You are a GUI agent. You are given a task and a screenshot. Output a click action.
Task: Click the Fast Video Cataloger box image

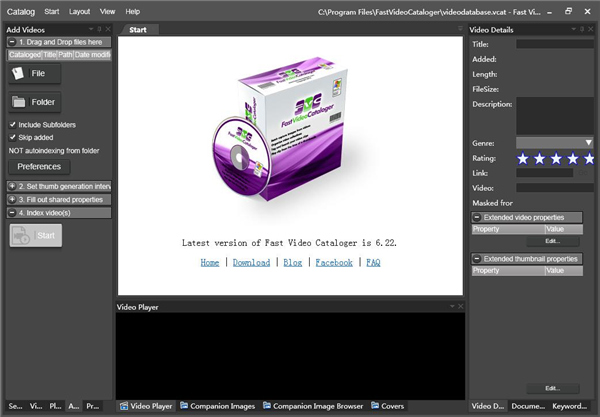[x=280, y=129]
